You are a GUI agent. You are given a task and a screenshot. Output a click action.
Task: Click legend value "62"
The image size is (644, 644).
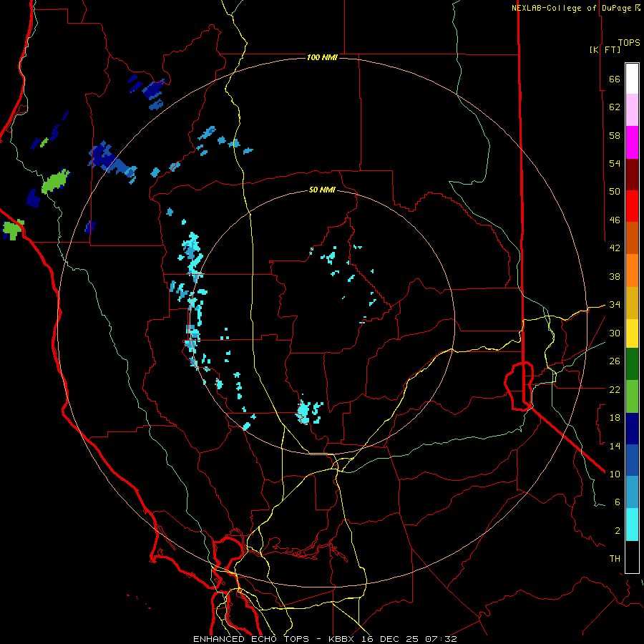615,107
